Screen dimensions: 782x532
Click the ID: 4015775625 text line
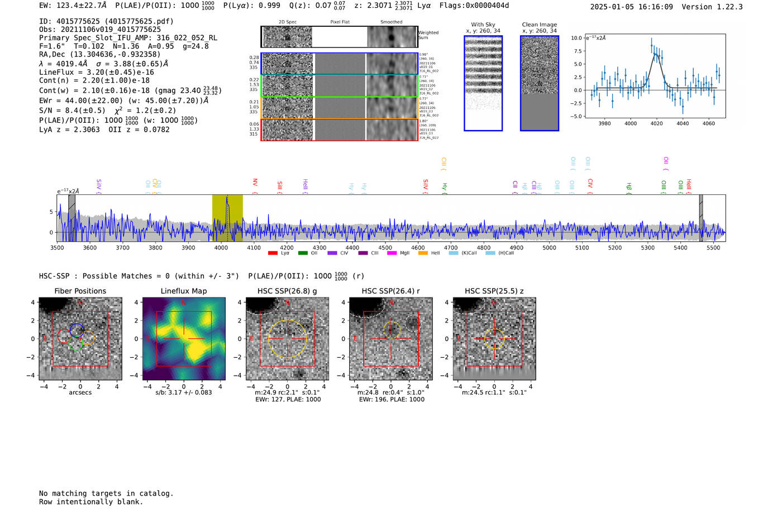(x=106, y=21)
